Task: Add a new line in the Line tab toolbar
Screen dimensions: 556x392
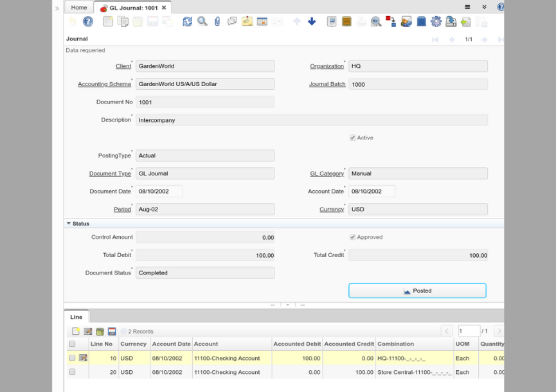Action: [x=76, y=332]
